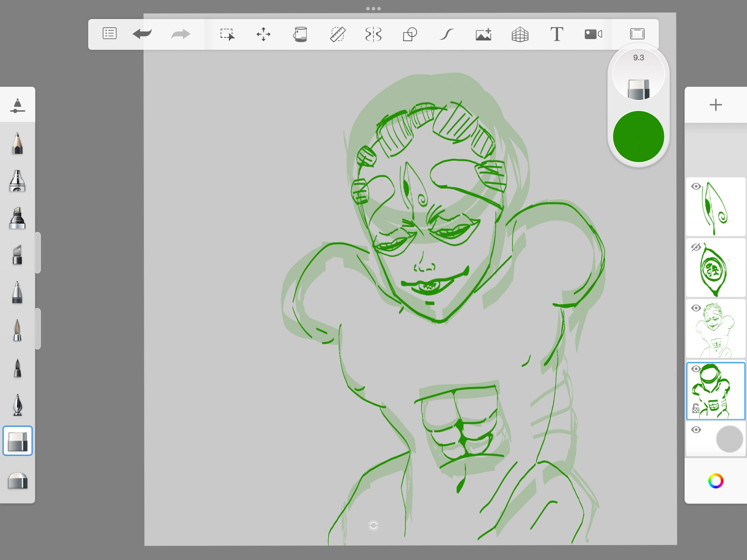Show the hidden circular eye layer
This screenshot has width=747, height=560.
click(696, 247)
